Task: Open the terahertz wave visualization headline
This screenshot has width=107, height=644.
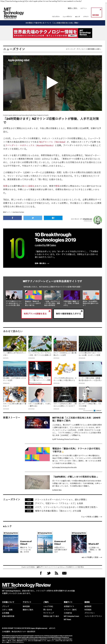Action: pyautogui.click(x=76, y=450)
